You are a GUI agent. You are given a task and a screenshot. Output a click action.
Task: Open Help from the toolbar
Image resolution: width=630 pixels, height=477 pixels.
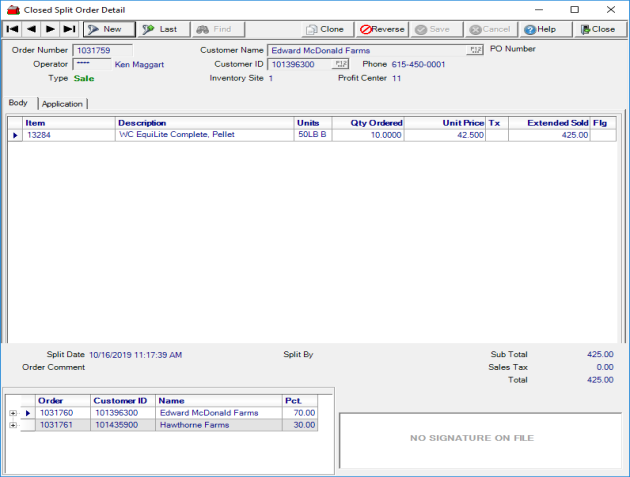coord(541,29)
